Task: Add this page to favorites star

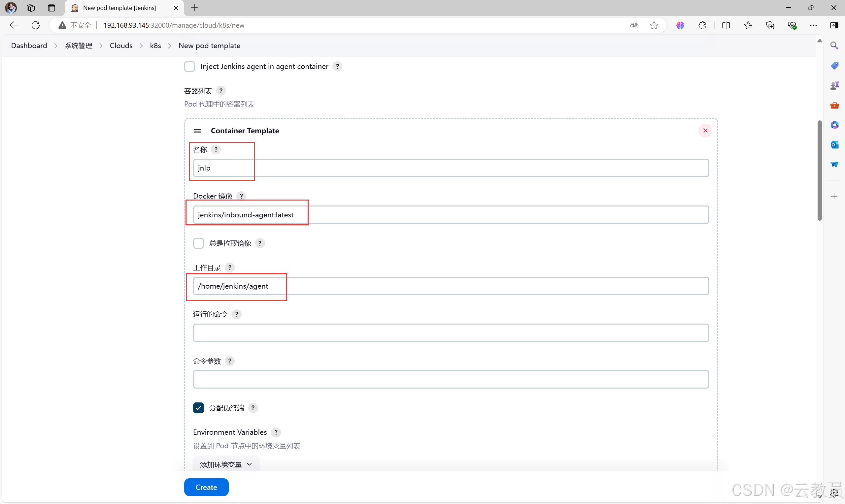Action: point(654,25)
